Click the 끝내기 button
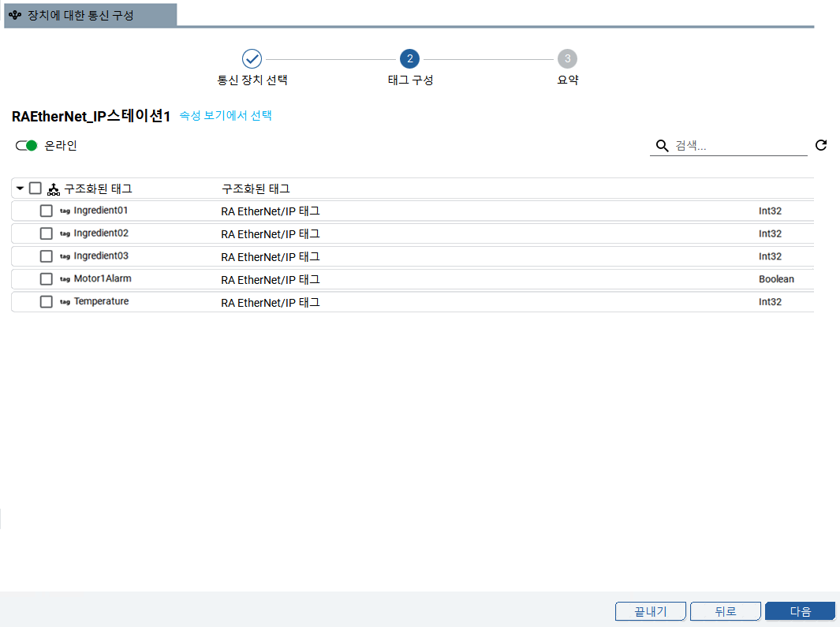 coord(651,611)
